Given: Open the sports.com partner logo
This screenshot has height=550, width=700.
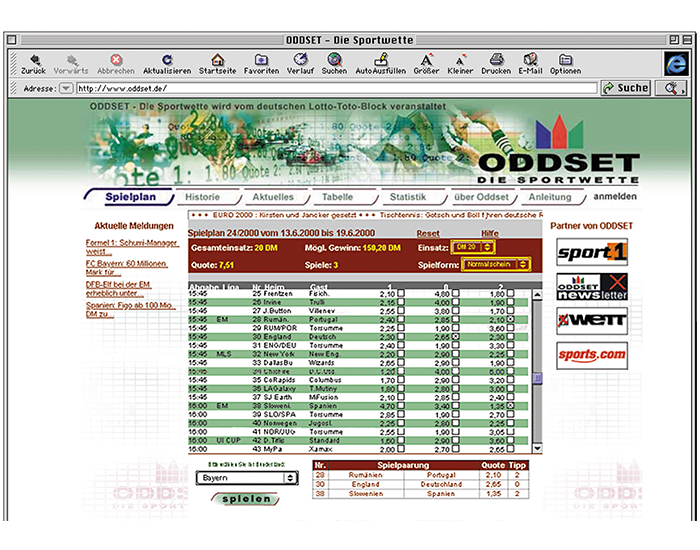Looking at the screenshot, I should [592, 355].
